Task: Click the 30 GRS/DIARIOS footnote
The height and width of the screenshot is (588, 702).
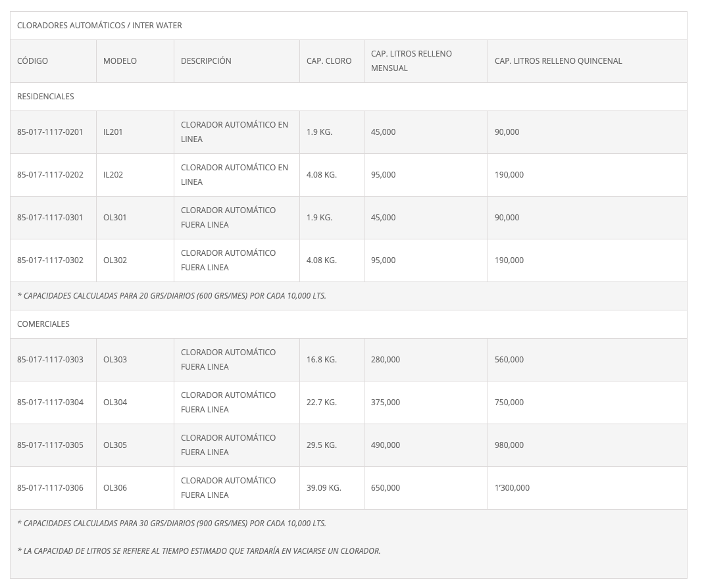Action: coord(172,523)
